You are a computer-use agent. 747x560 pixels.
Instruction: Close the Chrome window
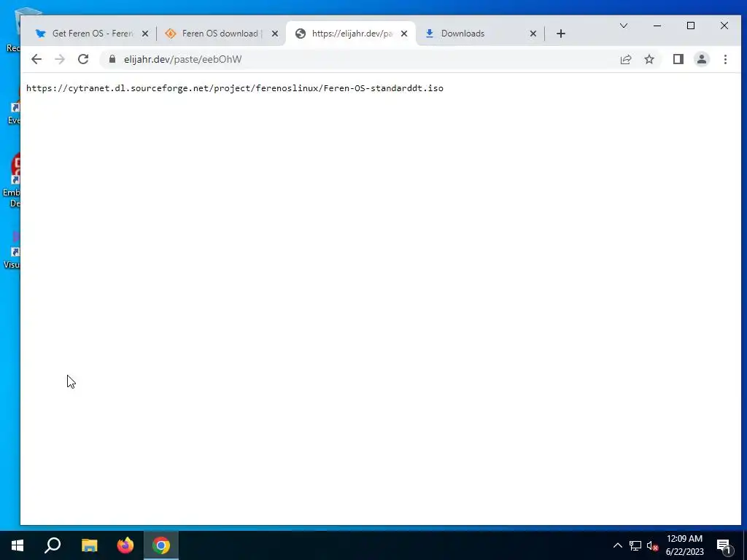click(x=724, y=26)
